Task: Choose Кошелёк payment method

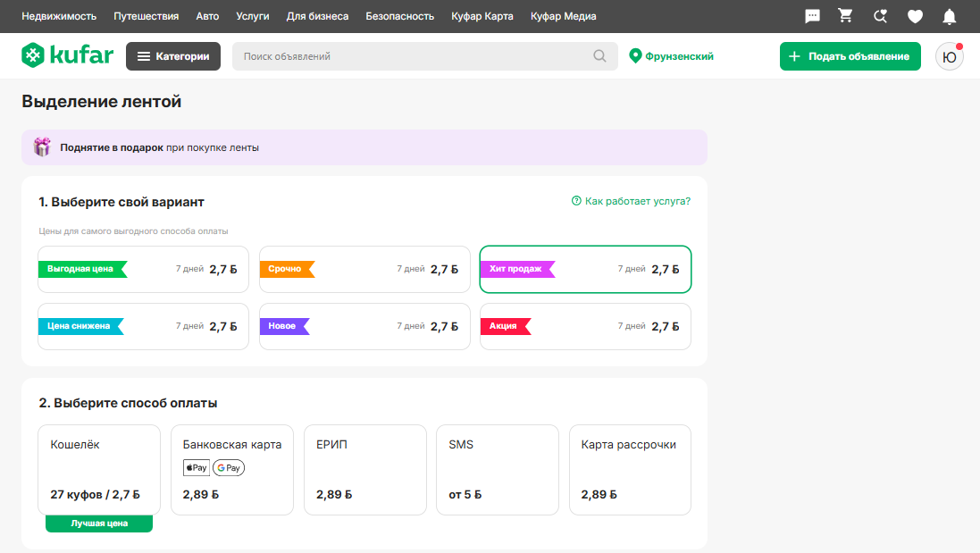Action: 99,470
